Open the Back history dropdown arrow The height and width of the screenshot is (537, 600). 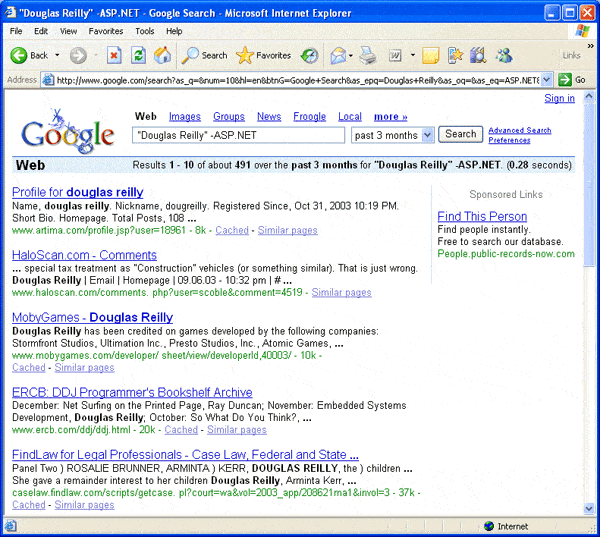click(x=57, y=56)
